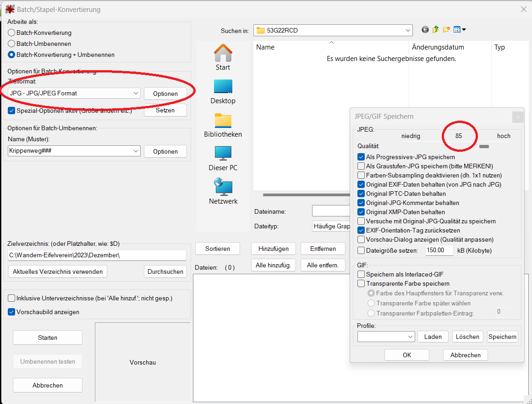Click the JPEG Qualität slider handle

pyautogui.click(x=484, y=146)
